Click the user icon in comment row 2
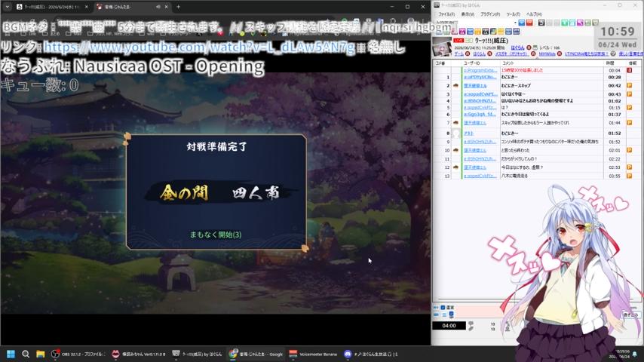The width and height of the screenshot is (644, 362). pos(455,85)
